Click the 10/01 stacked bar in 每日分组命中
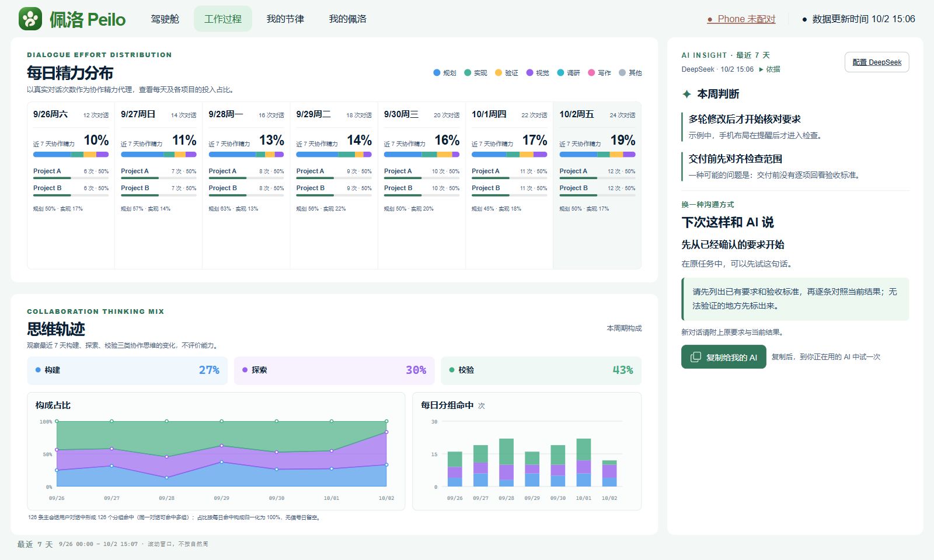The height and width of the screenshot is (560, 934). (584, 463)
